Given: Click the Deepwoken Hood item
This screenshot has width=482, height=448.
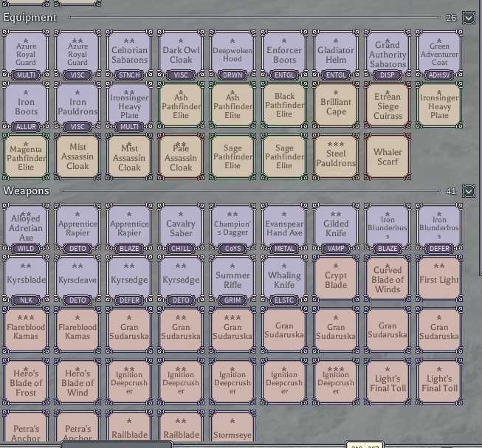Looking at the screenshot, I should [233, 54].
